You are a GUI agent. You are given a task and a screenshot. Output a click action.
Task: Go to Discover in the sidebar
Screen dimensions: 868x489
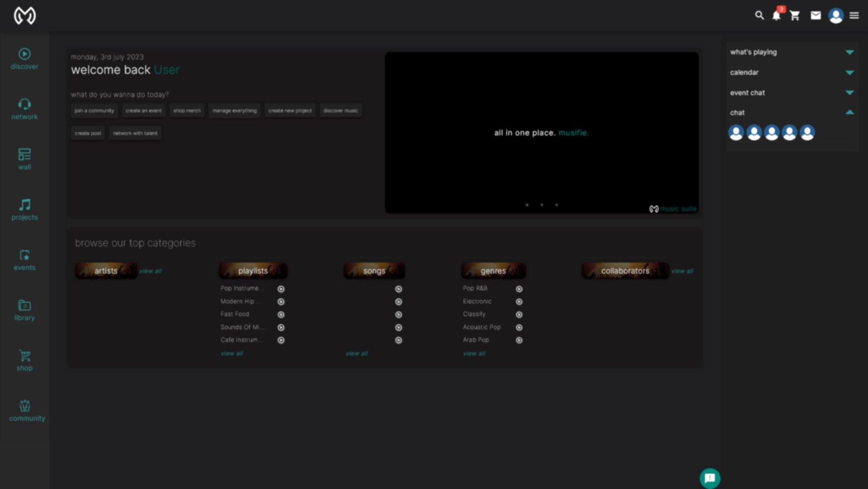[24, 59]
